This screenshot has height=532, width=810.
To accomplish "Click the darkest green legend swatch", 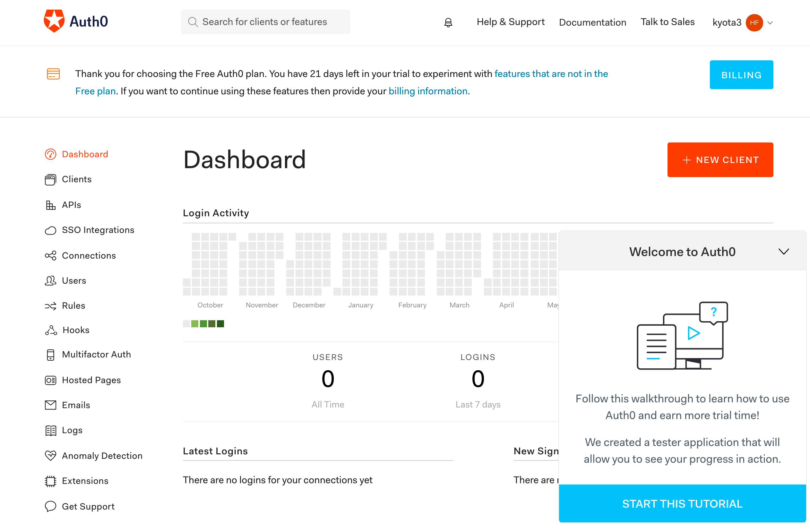I will point(220,324).
